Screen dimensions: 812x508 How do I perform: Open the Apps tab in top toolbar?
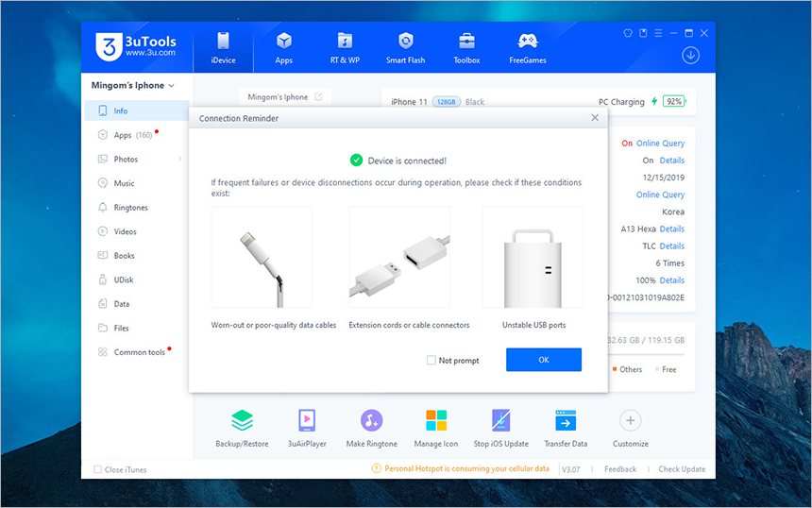(284, 47)
